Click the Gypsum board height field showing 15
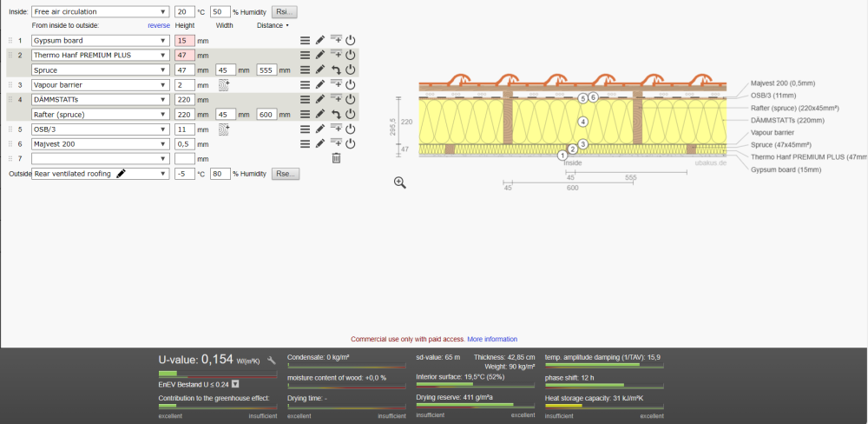The width and height of the screenshot is (868, 424). pyautogui.click(x=184, y=41)
